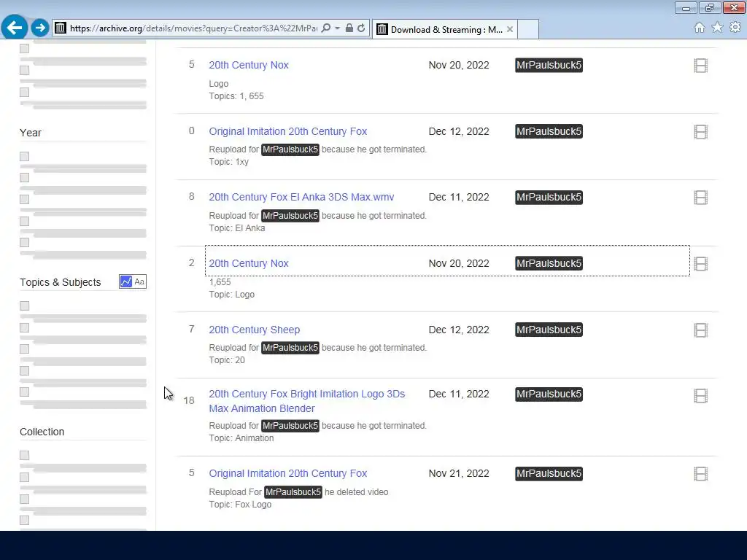Viewport: 747px width, 560px height.
Task: Click MrPaulsbuck5 mention in 'he deleted video' description
Action: [x=293, y=492]
